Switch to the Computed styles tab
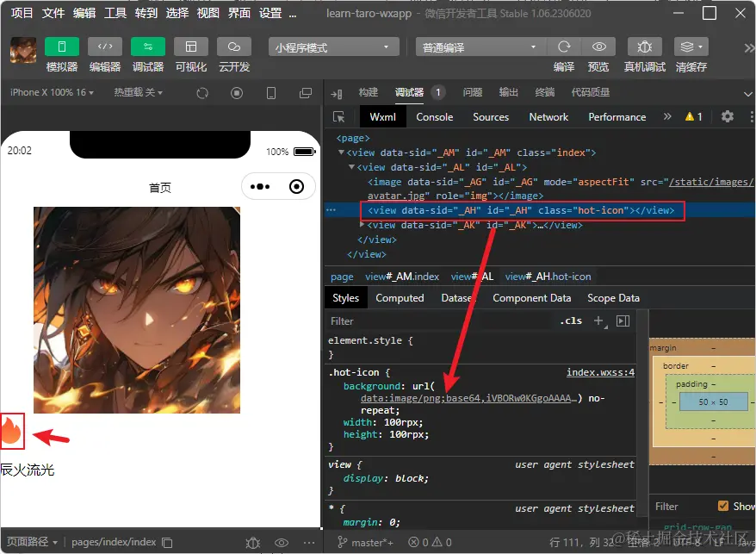 click(x=400, y=298)
